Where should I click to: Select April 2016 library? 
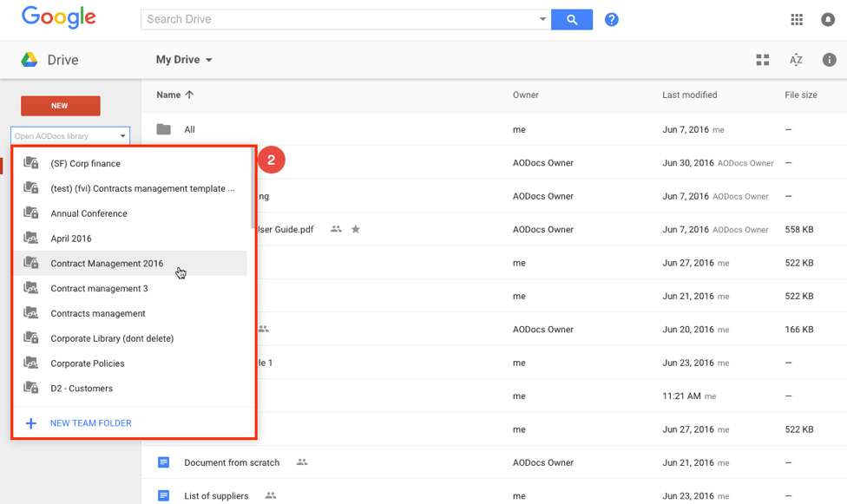130,238
